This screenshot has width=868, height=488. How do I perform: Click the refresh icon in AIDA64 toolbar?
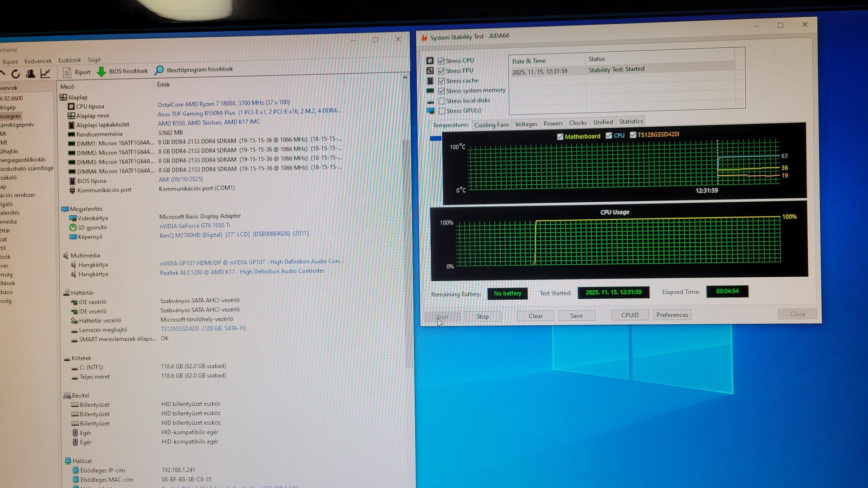click(x=16, y=74)
